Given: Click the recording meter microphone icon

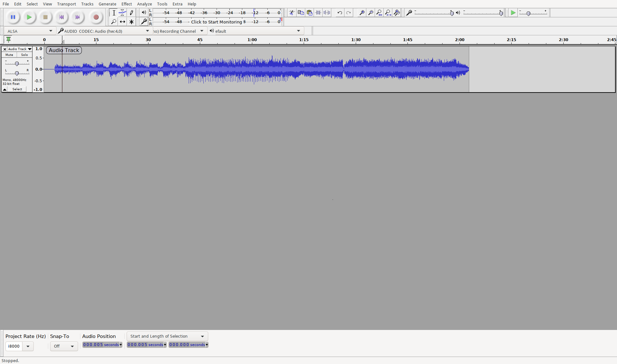Looking at the screenshot, I should coord(144,22).
